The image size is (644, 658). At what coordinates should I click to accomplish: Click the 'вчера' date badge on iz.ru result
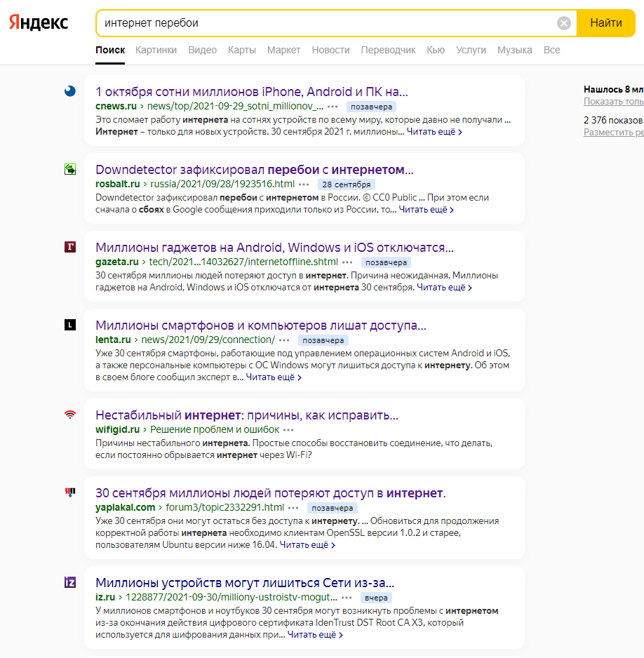point(376,598)
